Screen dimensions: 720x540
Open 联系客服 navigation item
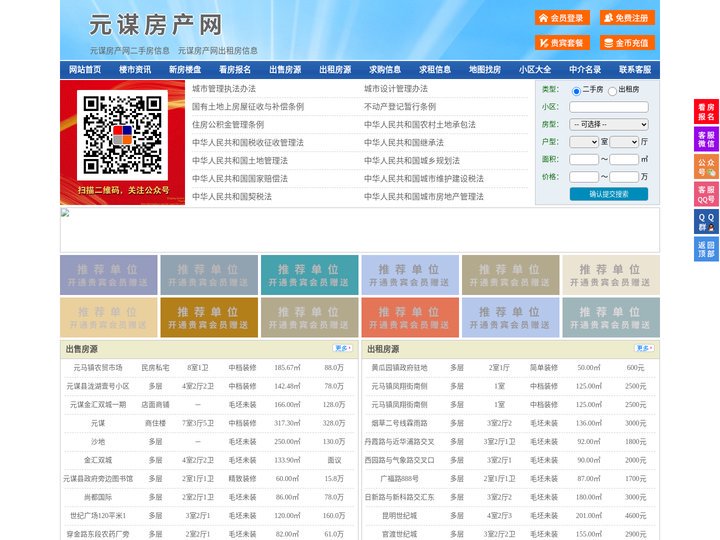pyautogui.click(x=635, y=70)
